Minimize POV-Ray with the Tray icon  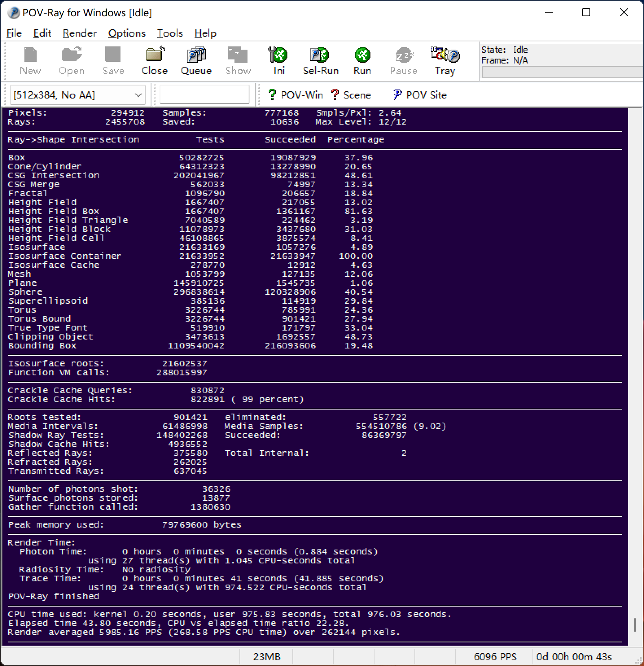[445, 61]
